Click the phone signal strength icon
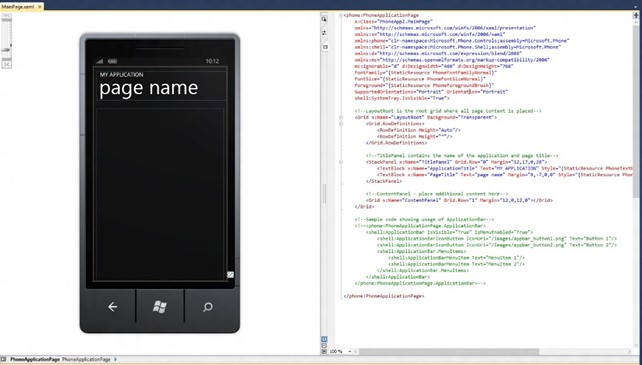 (100, 61)
